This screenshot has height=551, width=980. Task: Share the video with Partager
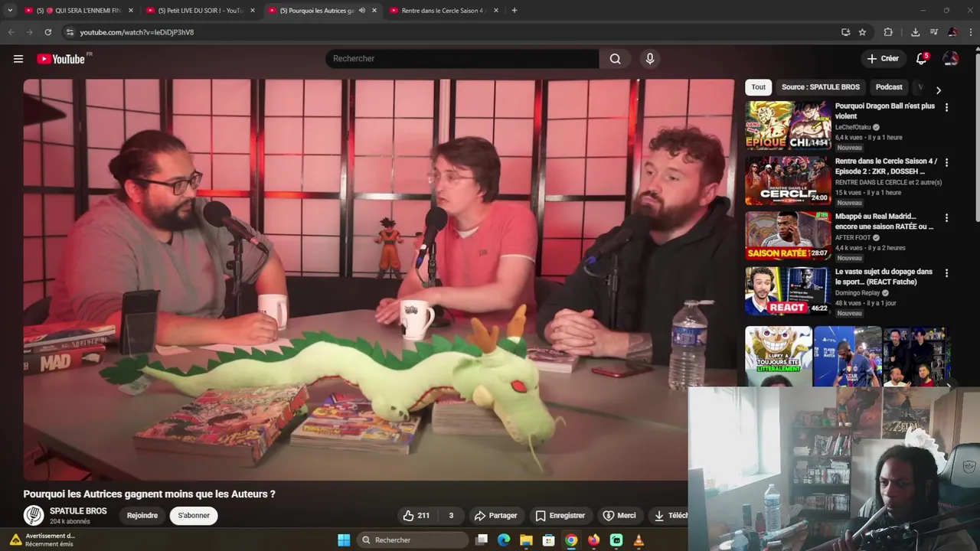tap(495, 516)
